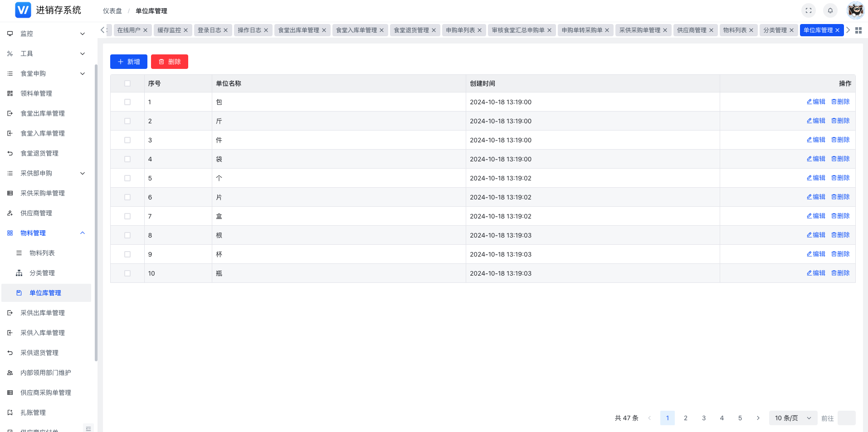
Task: Delete the unit 片 in row 6
Action: (x=840, y=197)
